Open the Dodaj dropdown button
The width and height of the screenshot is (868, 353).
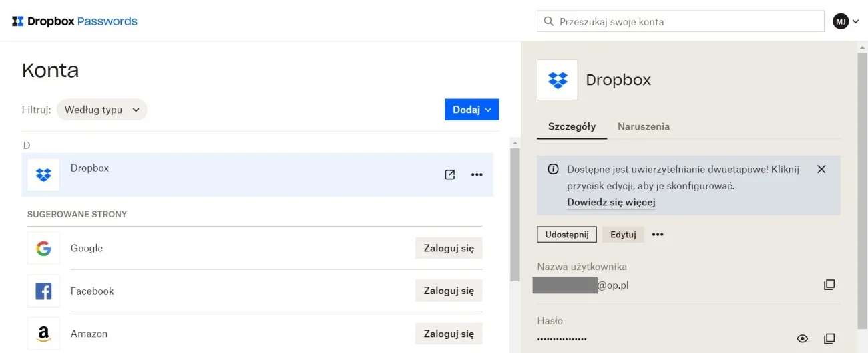coord(471,110)
